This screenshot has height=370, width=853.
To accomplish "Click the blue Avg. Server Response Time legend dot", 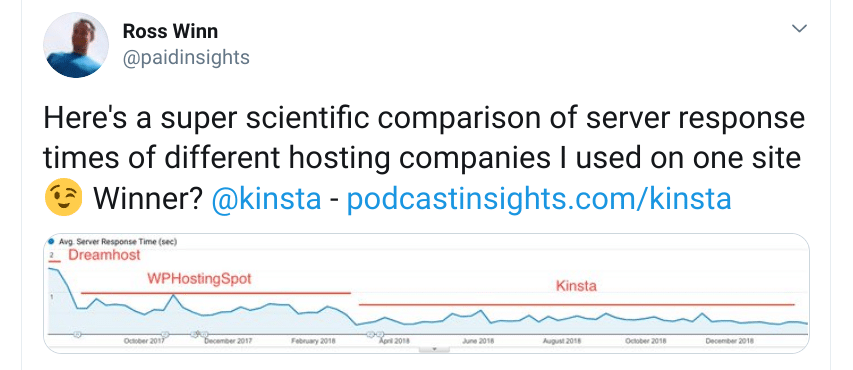I will [x=51, y=242].
